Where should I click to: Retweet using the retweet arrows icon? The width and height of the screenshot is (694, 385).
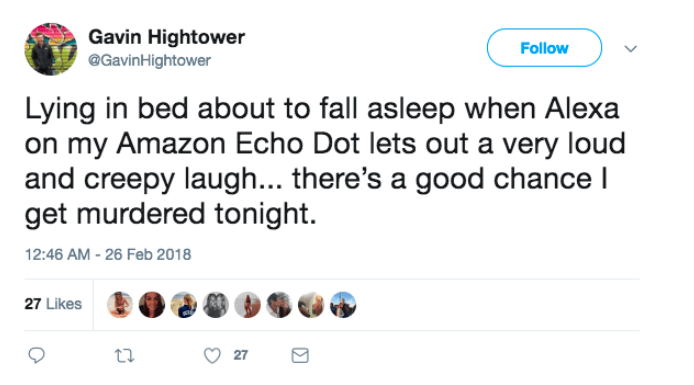(x=124, y=355)
